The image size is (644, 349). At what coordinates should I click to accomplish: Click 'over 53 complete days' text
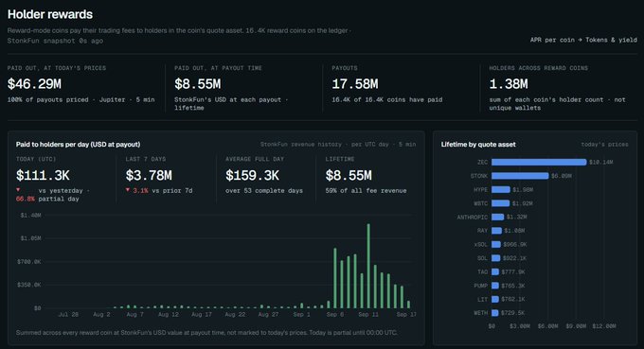[264, 191]
